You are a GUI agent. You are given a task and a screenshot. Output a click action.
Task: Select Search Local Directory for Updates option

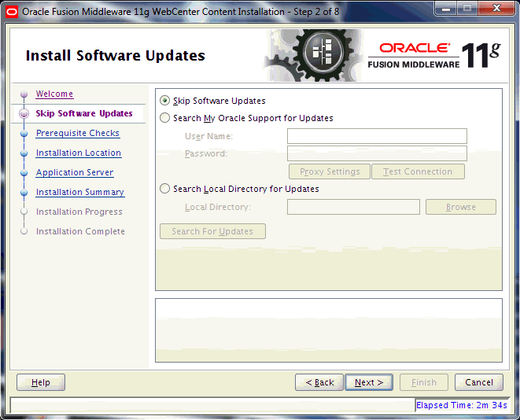[x=165, y=189]
